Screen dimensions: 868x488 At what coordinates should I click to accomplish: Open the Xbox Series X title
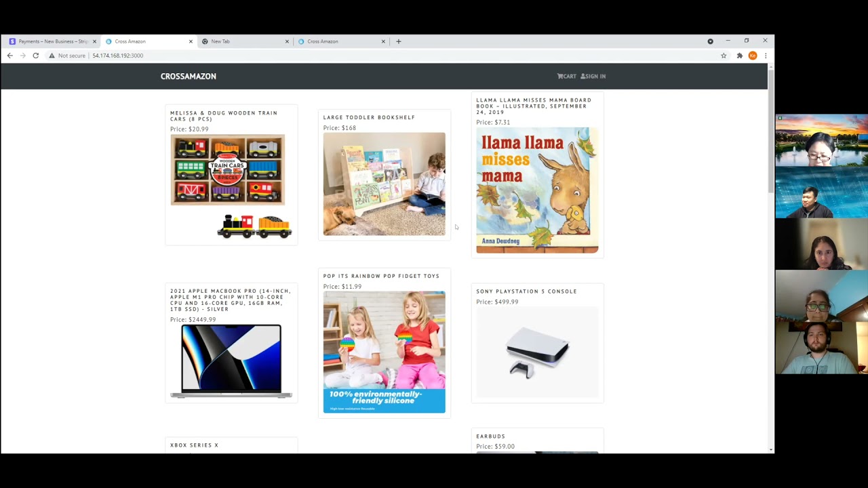(x=195, y=445)
